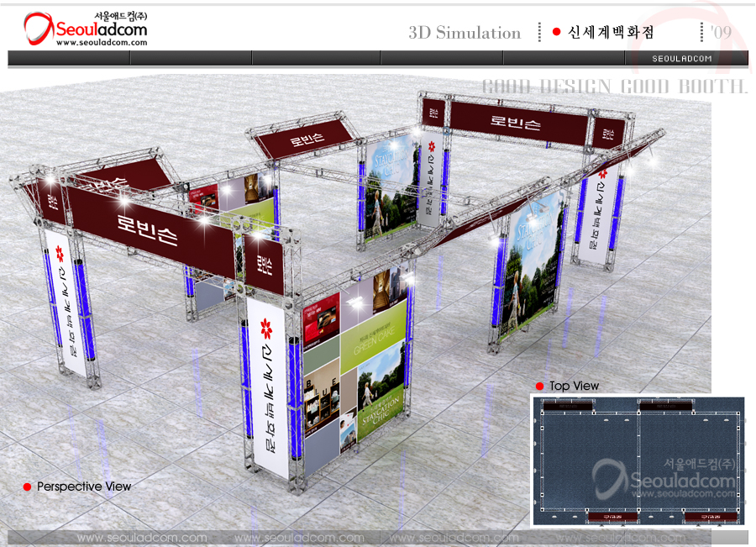Click the Seouladcom watermark logo over top view

[x=664, y=481]
